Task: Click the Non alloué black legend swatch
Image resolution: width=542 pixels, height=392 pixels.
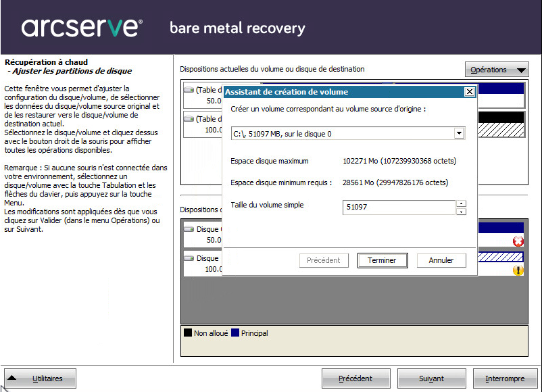Action: [188, 333]
